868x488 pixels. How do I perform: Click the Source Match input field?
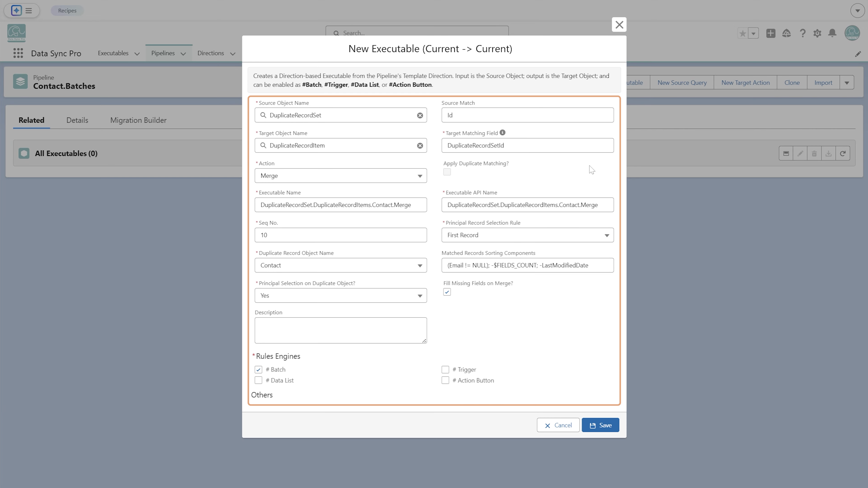pos(527,115)
